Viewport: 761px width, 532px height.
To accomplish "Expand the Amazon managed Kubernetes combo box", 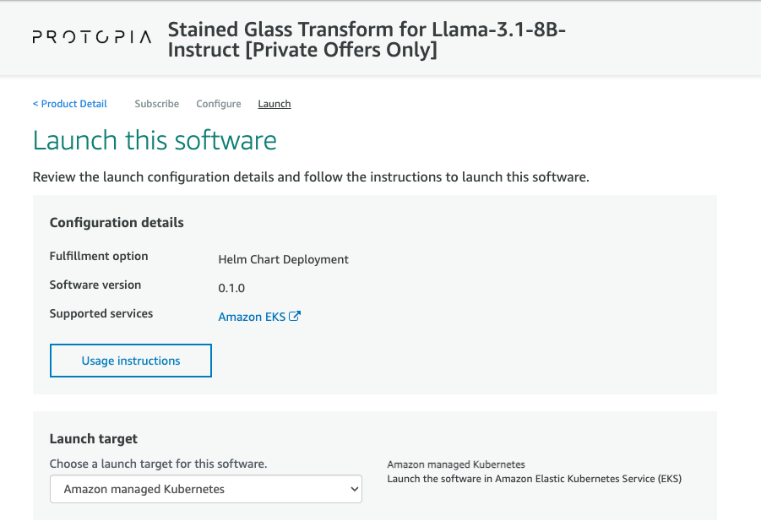I will click(x=206, y=489).
